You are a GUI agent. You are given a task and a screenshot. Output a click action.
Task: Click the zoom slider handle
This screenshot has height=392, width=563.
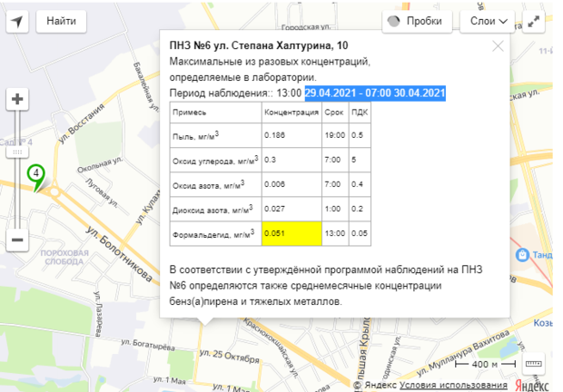[18, 152]
